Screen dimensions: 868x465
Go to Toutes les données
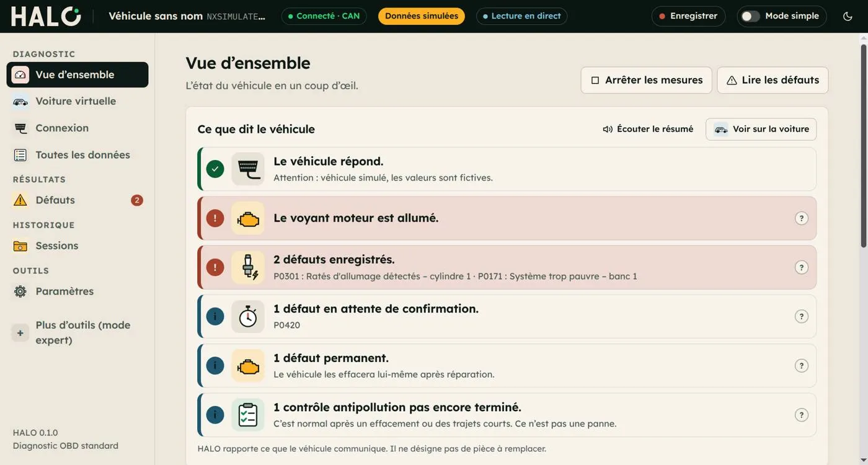tap(77, 155)
